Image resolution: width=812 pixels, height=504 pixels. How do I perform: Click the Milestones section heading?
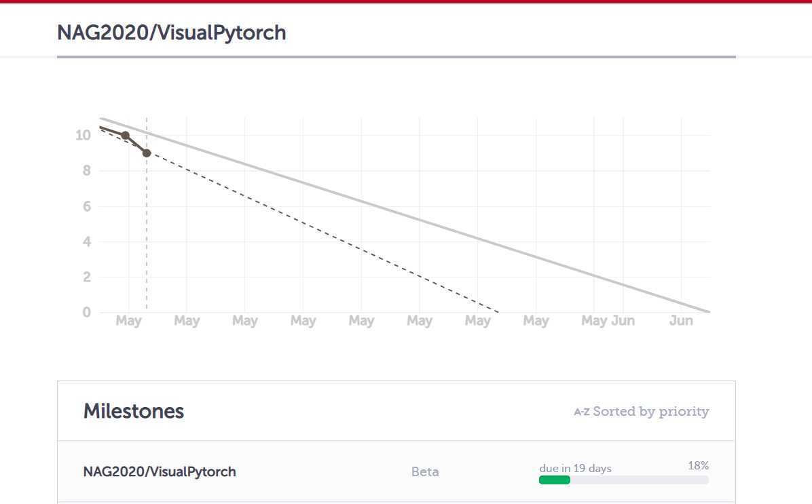[134, 411]
